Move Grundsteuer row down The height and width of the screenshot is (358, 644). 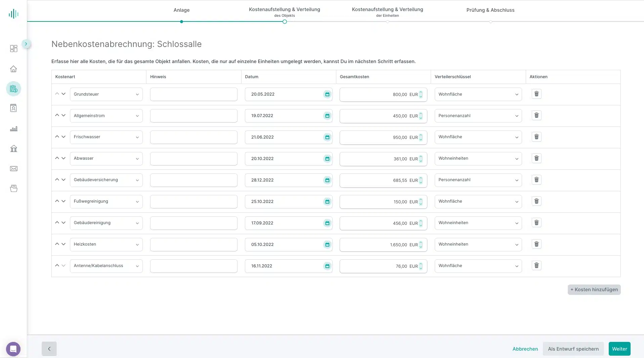click(x=63, y=94)
